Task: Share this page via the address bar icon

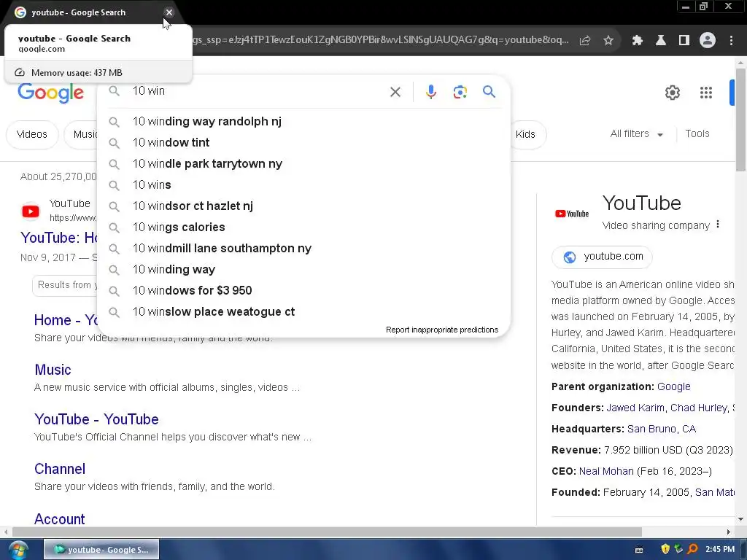Action: 585,41
